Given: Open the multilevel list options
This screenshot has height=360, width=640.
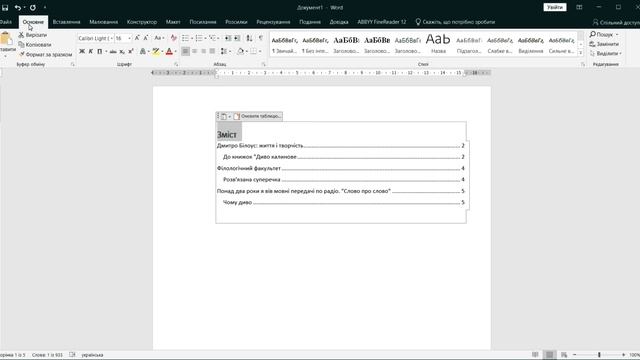Looking at the screenshot, I should pos(213,38).
